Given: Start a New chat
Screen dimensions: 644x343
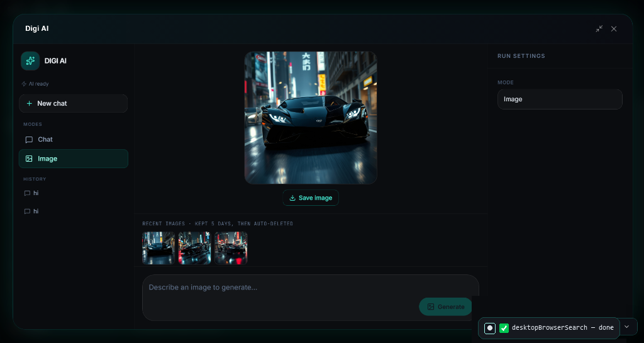Looking at the screenshot, I should click(x=73, y=103).
